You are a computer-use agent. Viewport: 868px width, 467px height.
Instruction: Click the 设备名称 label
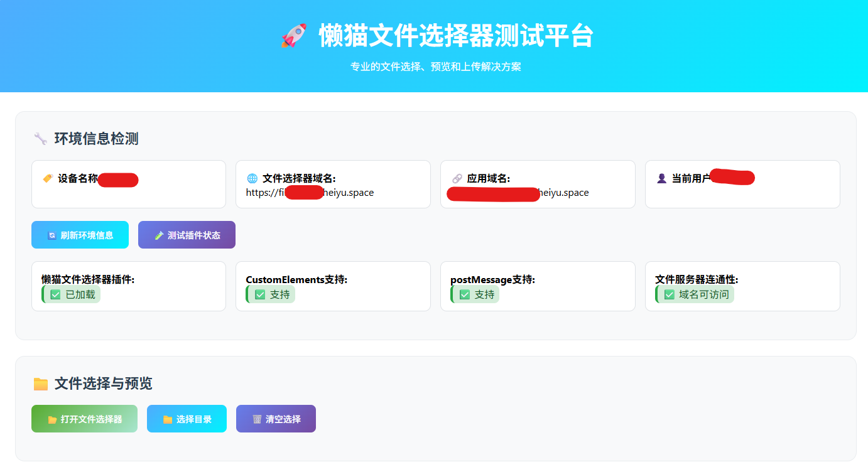(78, 178)
